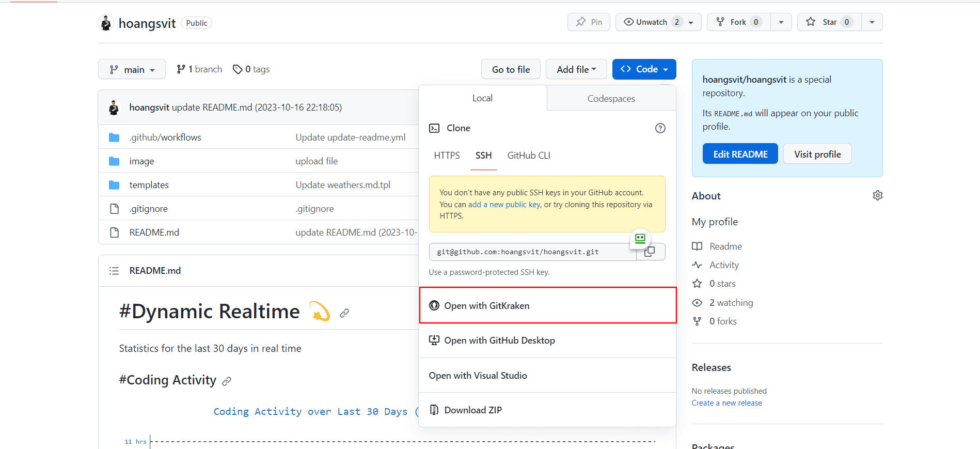This screenshot has width=980, height=449.
Task: Open the Activity link in About
Action: click(x=716, y=265)
